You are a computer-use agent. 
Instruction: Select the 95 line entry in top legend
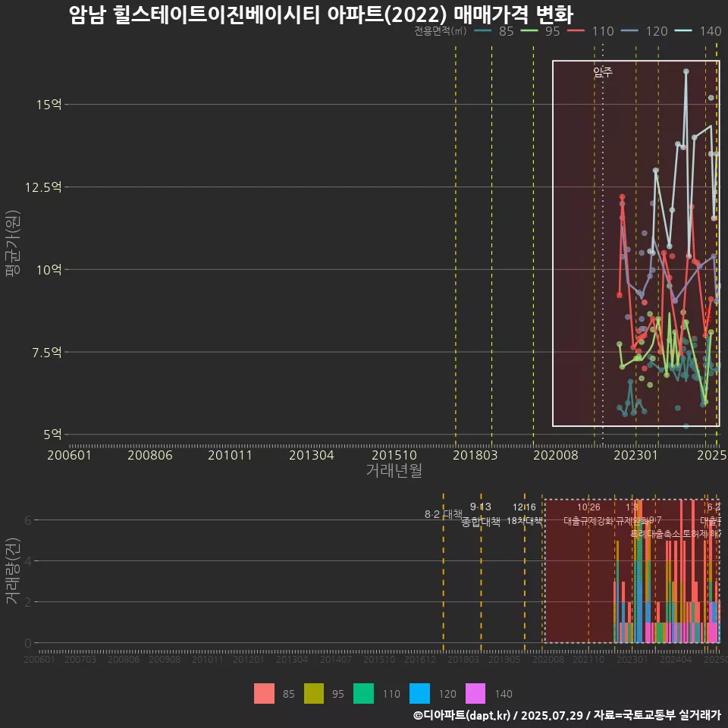coord(541,31)
